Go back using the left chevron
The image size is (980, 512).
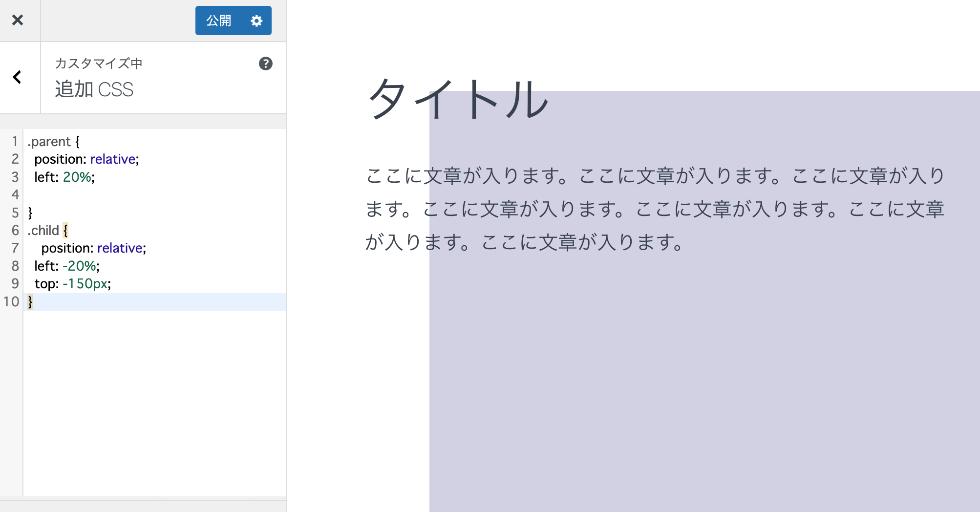18,77
